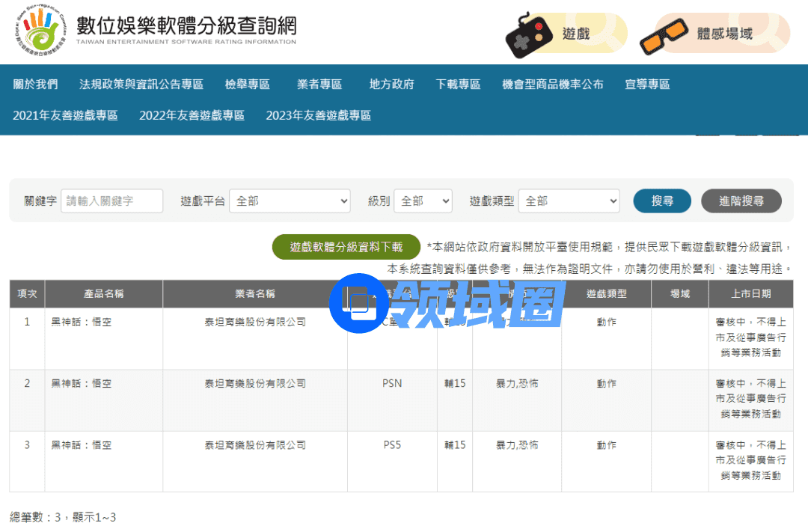Sort by the 產品名稱 column header
Viewport: 808px width, 532px height.
103,294
